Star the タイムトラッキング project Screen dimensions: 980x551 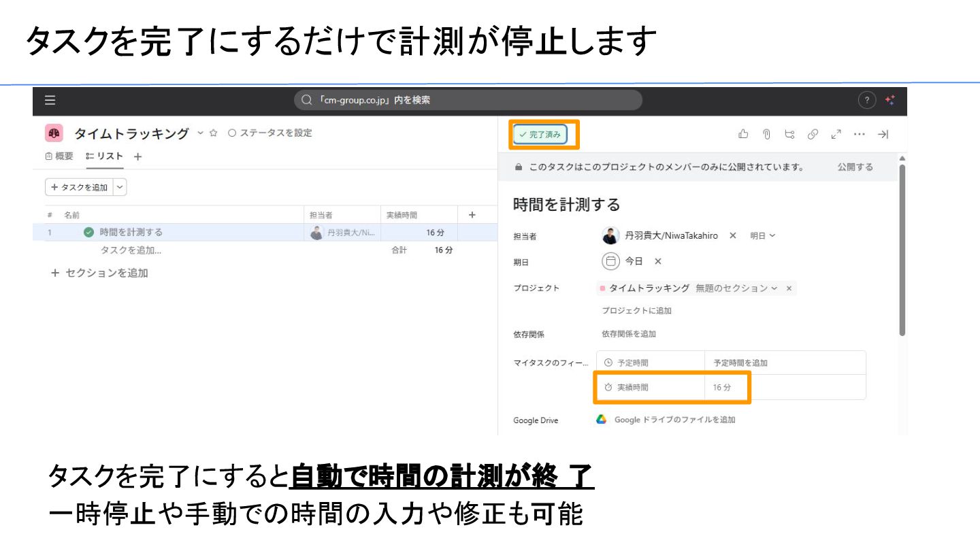pos(213,133)
